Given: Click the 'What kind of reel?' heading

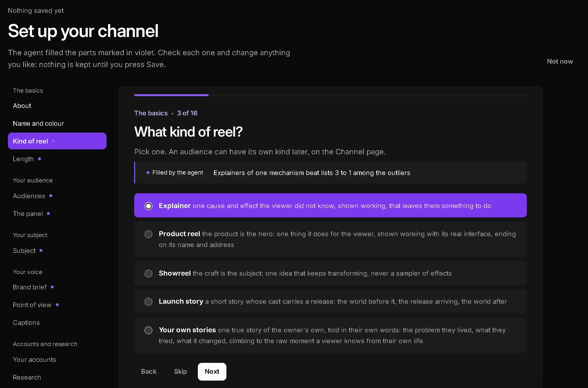Looking at the screenshot, I should (188, 132).
